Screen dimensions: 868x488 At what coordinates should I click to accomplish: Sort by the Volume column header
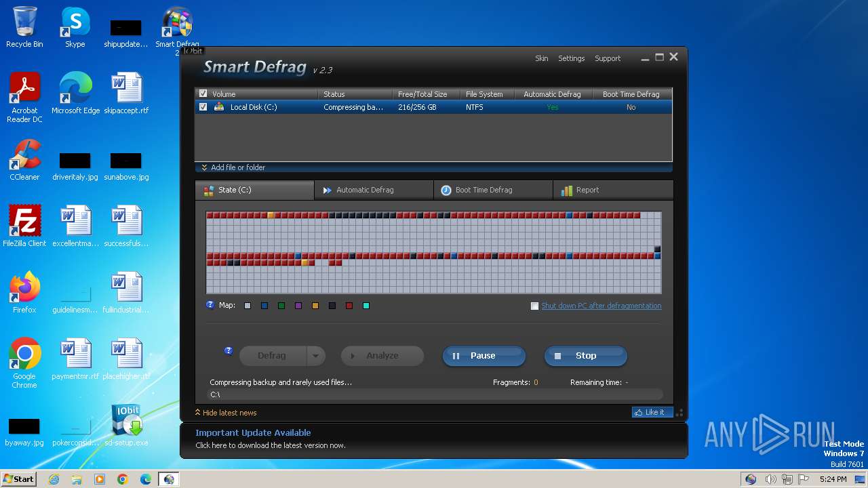pos(263,94)
